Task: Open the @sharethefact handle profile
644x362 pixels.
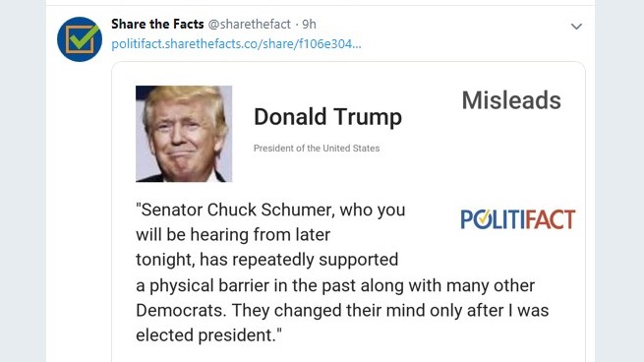Action: point(250,25)
